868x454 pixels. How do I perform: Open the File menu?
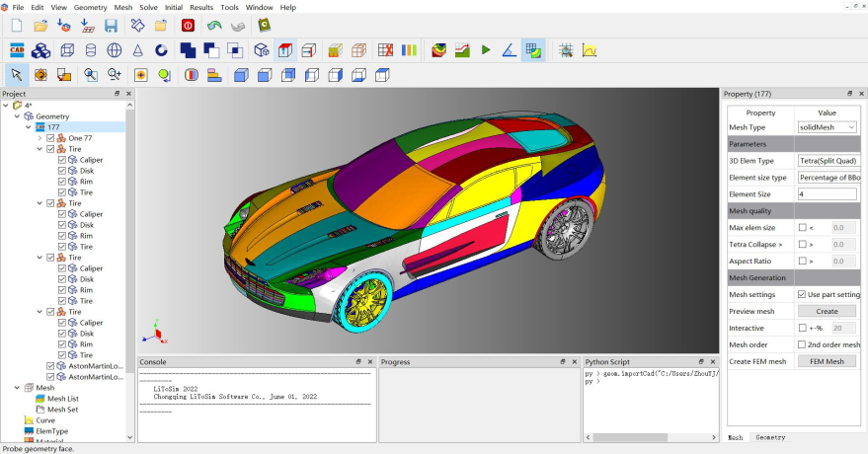point(18,7)
